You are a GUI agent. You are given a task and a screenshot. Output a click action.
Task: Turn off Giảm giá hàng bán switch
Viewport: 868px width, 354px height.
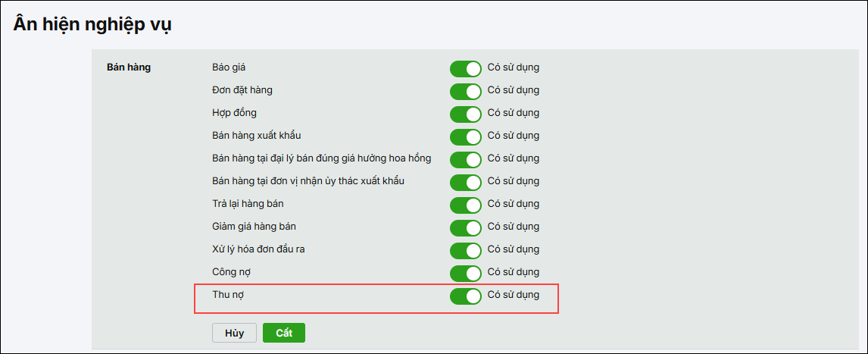pyautogui.click(x=466, y=228)
